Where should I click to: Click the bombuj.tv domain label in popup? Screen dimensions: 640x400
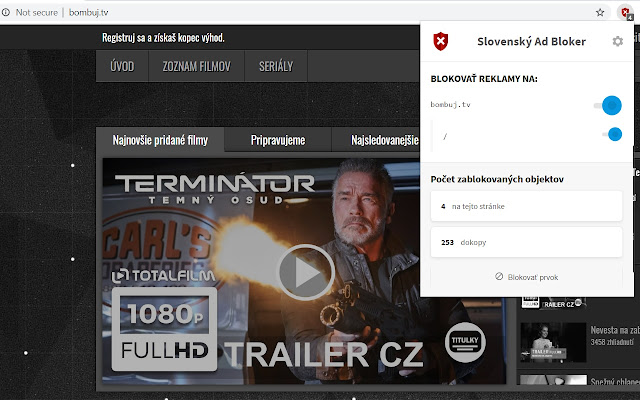click(x=451, y=104)
